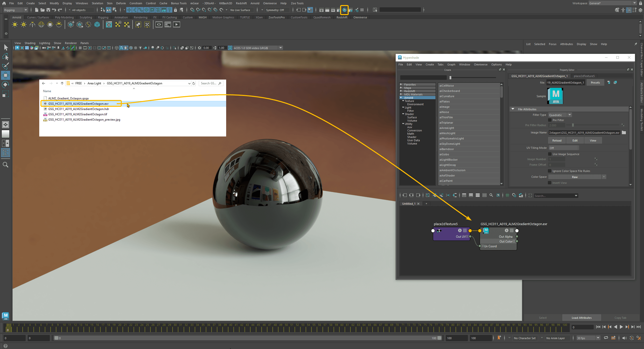
Task: Go back in the file browser
Action: coord(44,83)
